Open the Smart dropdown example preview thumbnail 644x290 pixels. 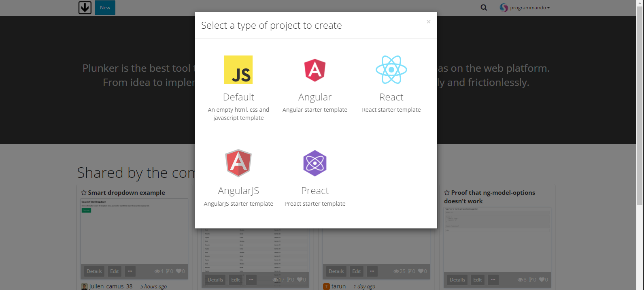point(134,231)
